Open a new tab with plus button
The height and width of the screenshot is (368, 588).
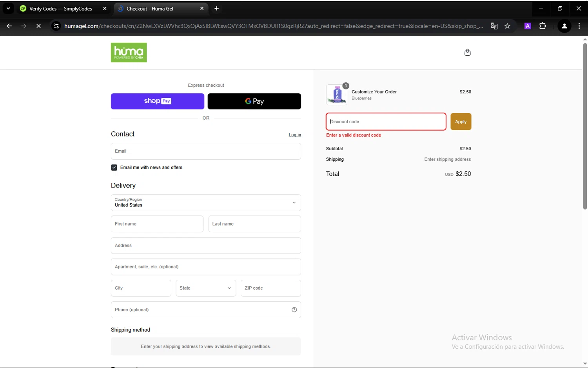click(216, 8)
